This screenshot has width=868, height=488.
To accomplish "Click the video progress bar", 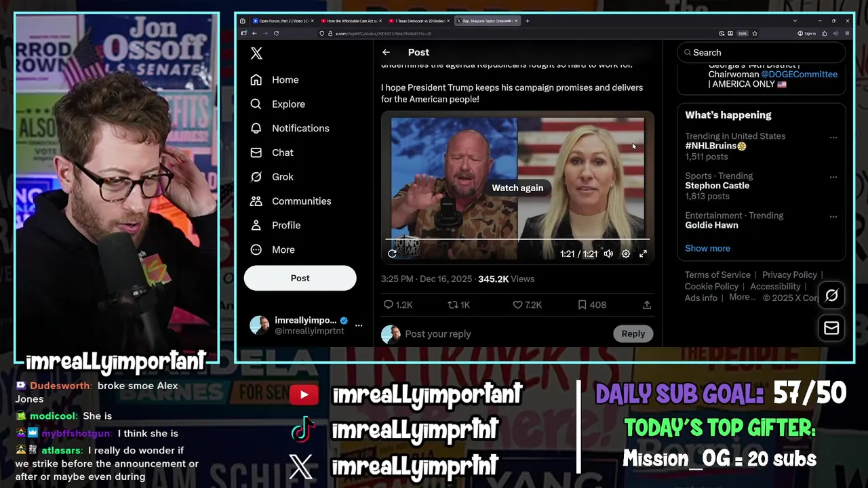I will click(517, 239).
